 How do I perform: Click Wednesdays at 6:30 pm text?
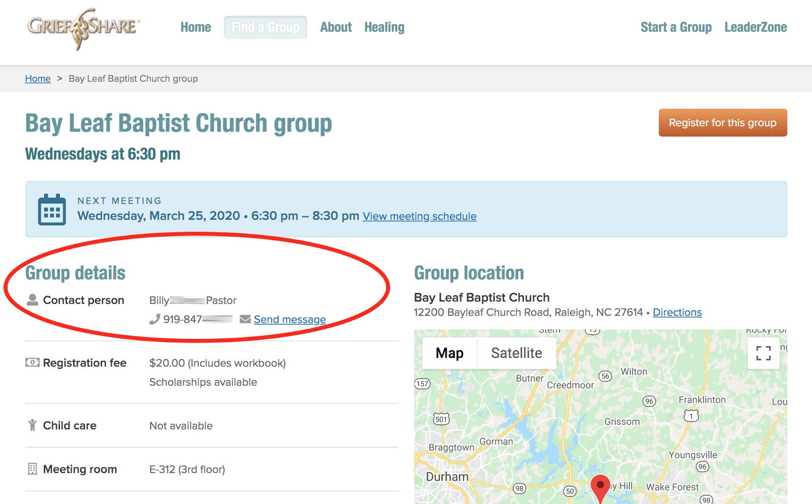(103, 154)
